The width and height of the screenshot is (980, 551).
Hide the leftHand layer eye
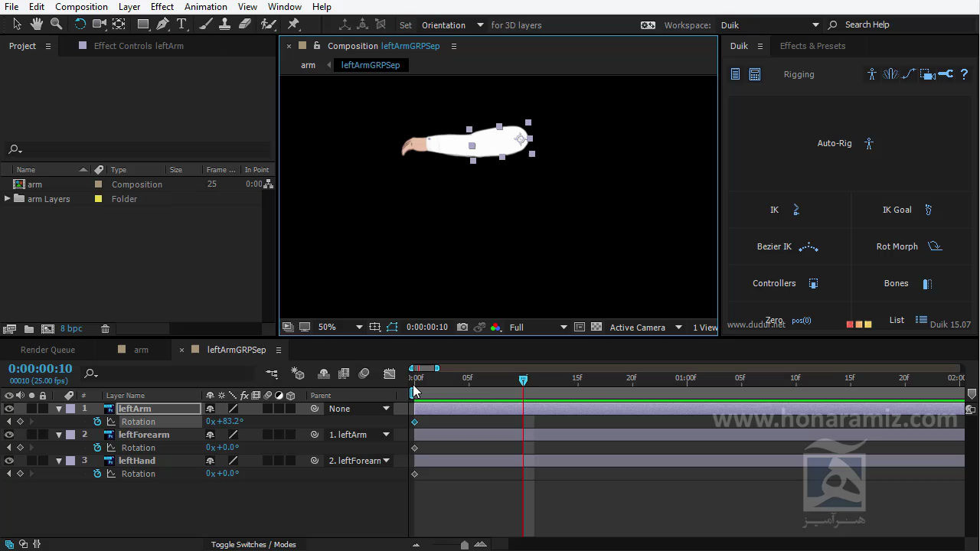[x=9, y=461]
